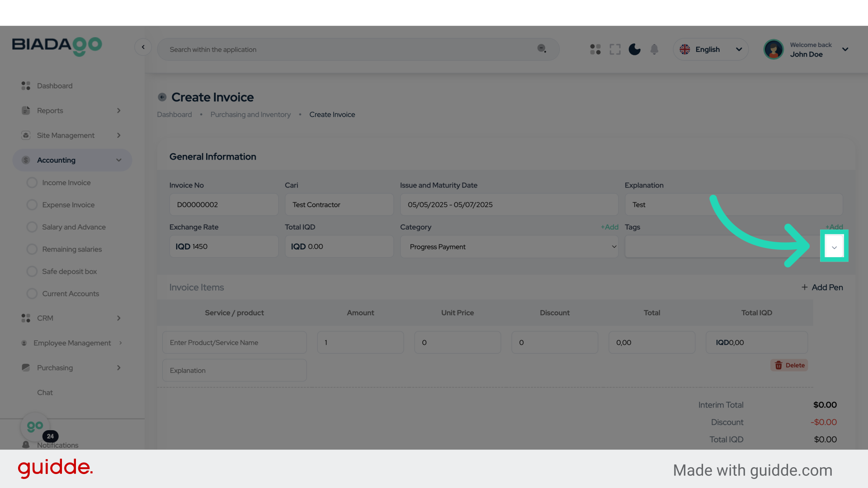The height and width of the screenshot is (488, 868).
Task: Enter fullscreen mode icon
Action: pos(615,49)
